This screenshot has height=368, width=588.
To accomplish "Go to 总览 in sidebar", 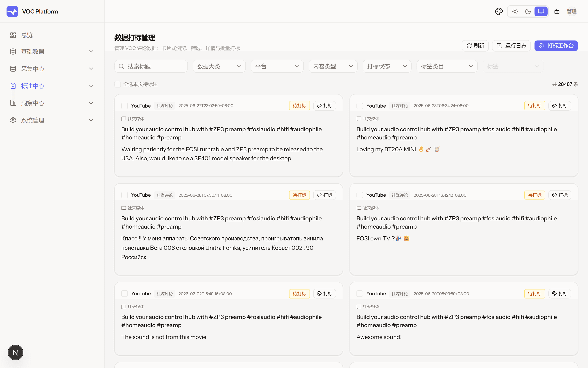I will [52, 35].
